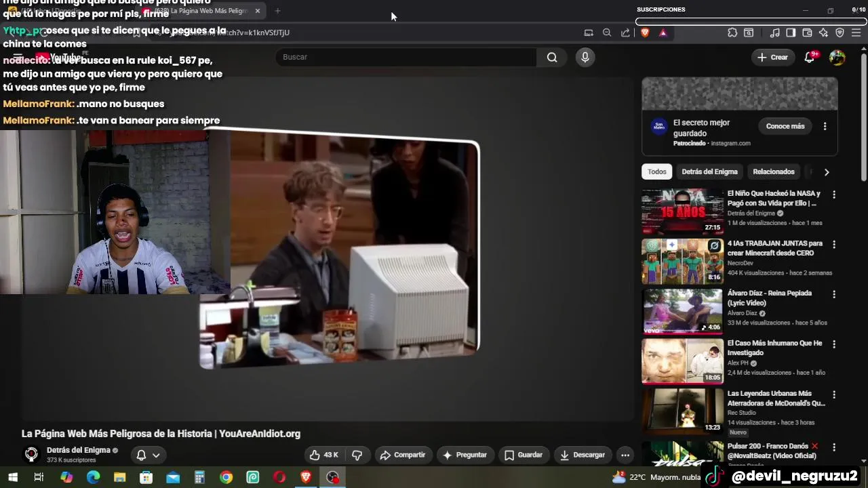The width and height of the screenshot is (868, 488).
Task: Select the Todos filter chip
Action: [656, 171]
